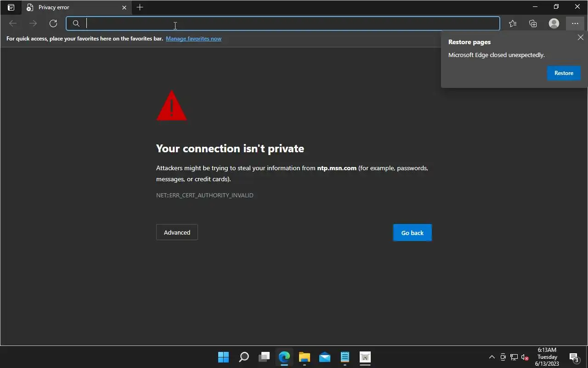
Task: Open the tab actions menu icon
Action: coord(11,7)
